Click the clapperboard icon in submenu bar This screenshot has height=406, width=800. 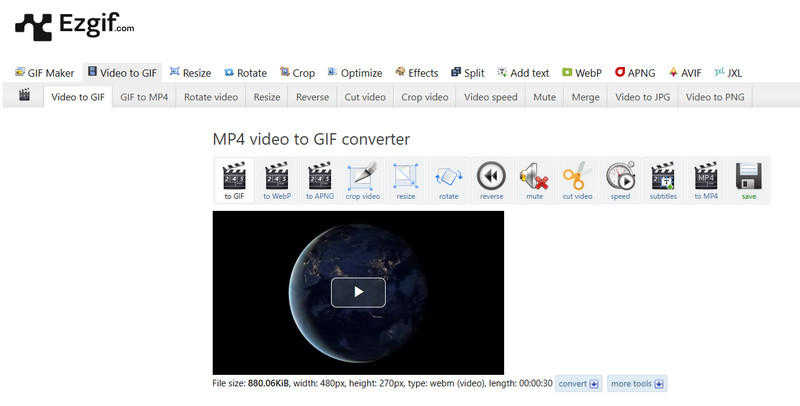pos(24,95)
